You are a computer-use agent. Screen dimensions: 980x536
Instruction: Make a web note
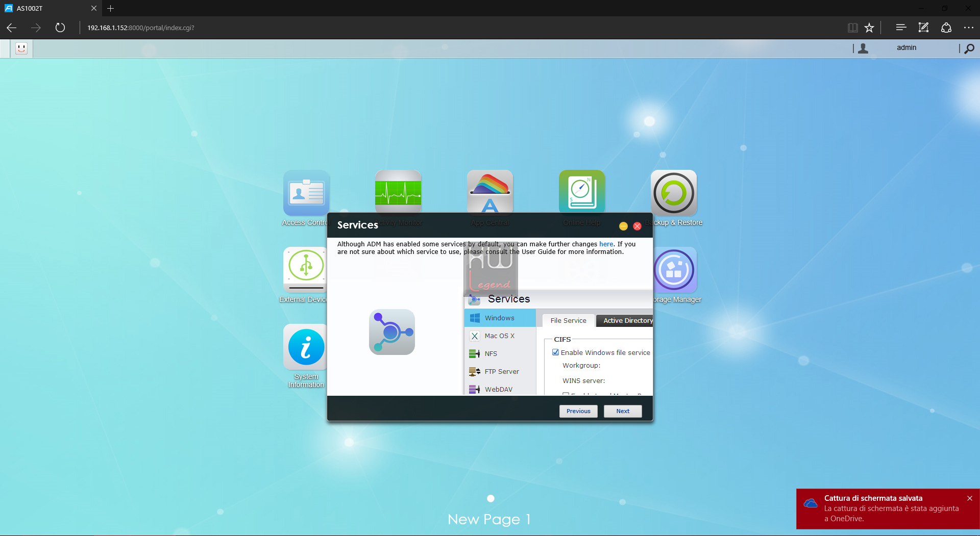[x=923, y=28]
